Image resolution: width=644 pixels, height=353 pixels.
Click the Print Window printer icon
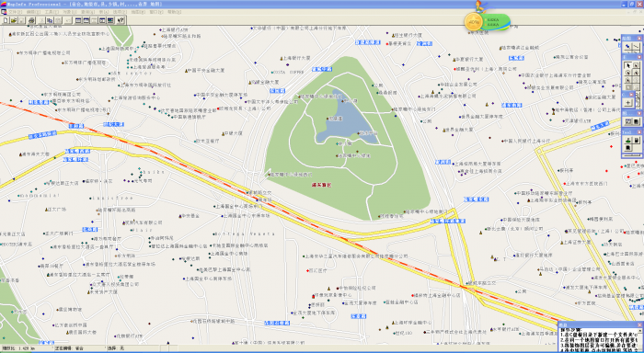31,20
